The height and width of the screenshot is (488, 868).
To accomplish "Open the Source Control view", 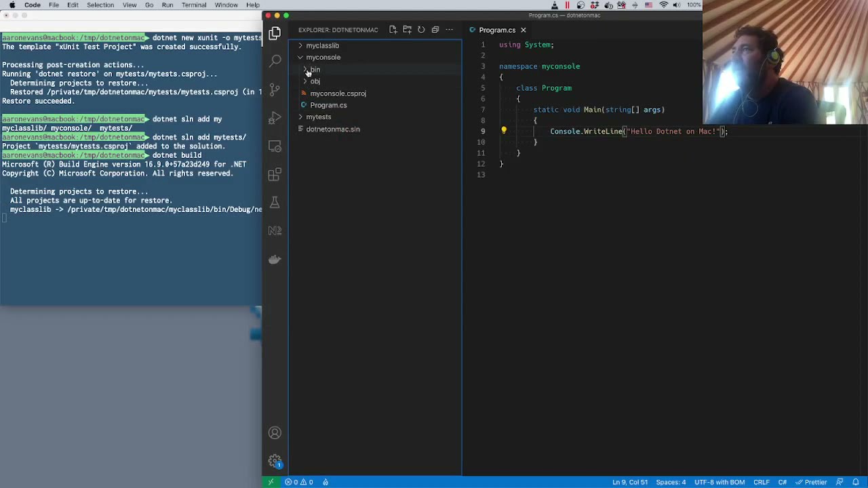I will pos(275,89).
